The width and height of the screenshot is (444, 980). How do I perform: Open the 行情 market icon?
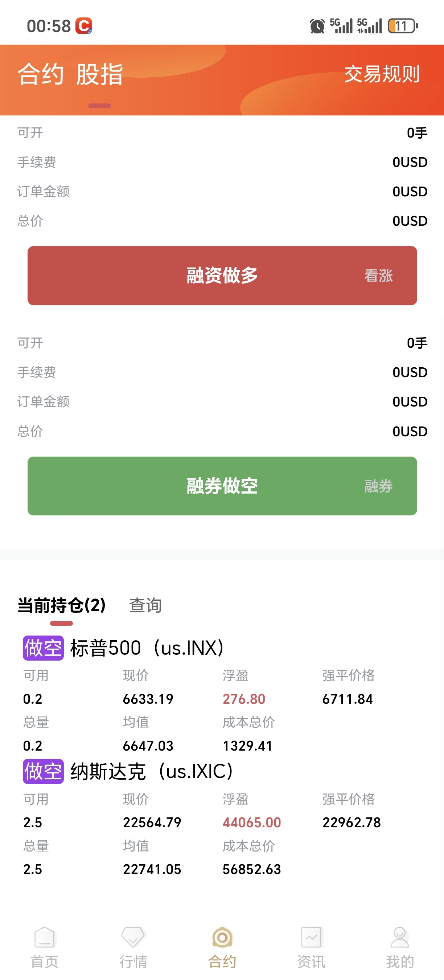point(133,938)
